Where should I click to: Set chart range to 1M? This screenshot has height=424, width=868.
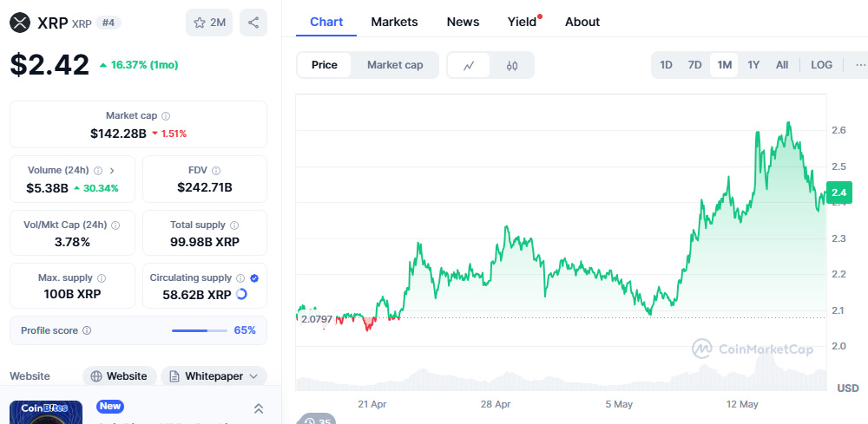click(x=724, y=65)
